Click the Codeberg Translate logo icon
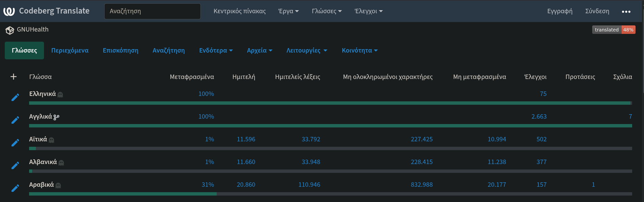The width and height of the screenshot is (644, 202). pyautogui.click(x=9, y=11)
